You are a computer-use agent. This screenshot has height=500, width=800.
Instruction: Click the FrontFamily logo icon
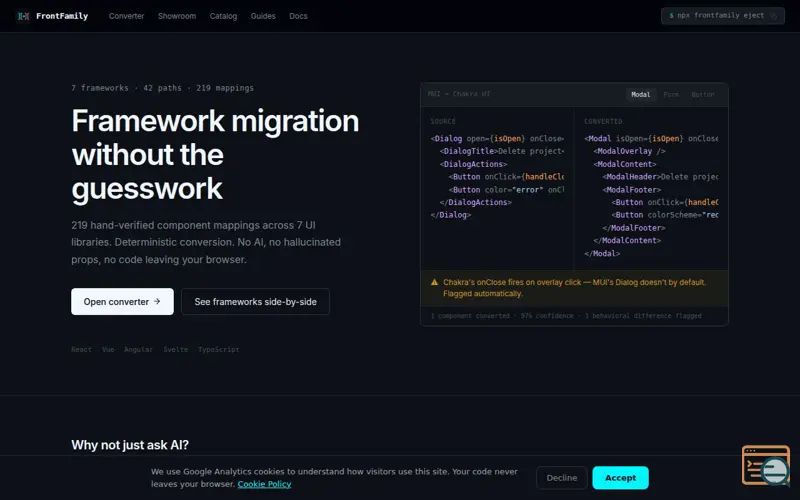tap(23, 16)
